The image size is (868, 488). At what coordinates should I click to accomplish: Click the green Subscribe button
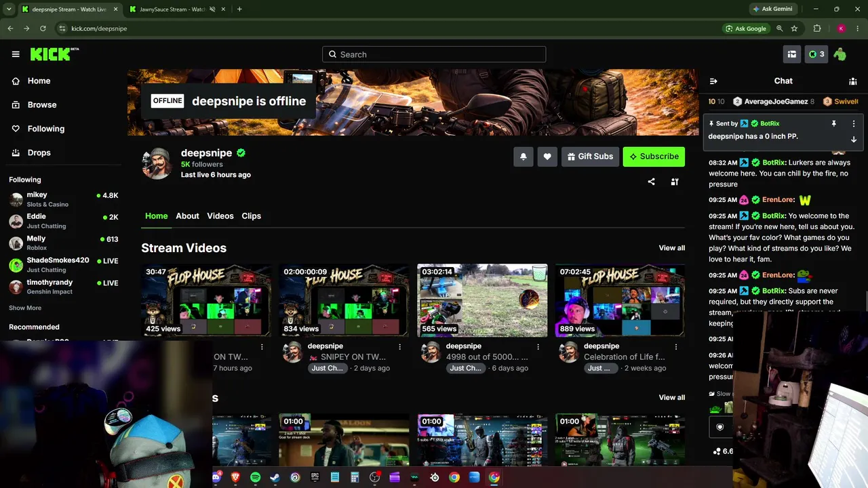pyautogui.click(x=654, y=157)
